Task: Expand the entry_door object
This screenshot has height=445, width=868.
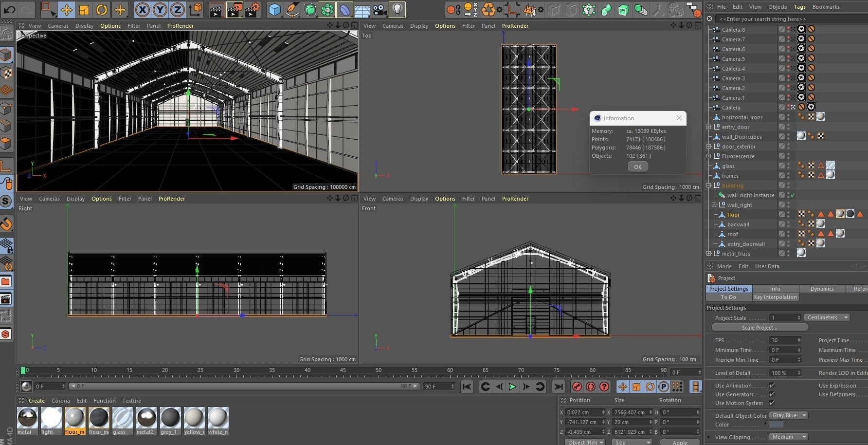Action: (709, 127)
